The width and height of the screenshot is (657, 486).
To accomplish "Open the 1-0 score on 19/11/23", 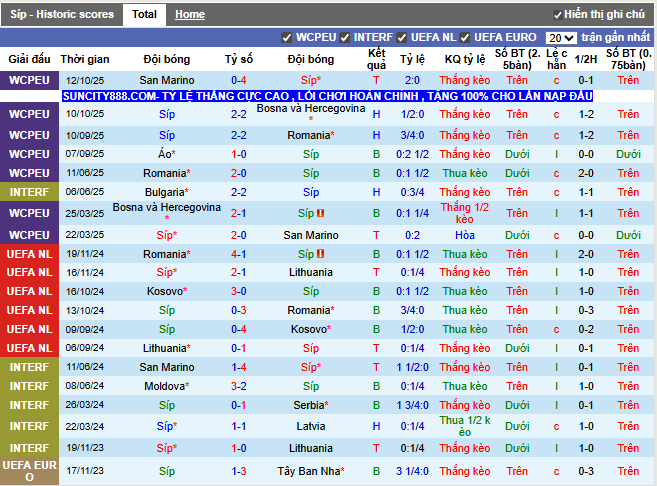I will [x=238, y=448].
